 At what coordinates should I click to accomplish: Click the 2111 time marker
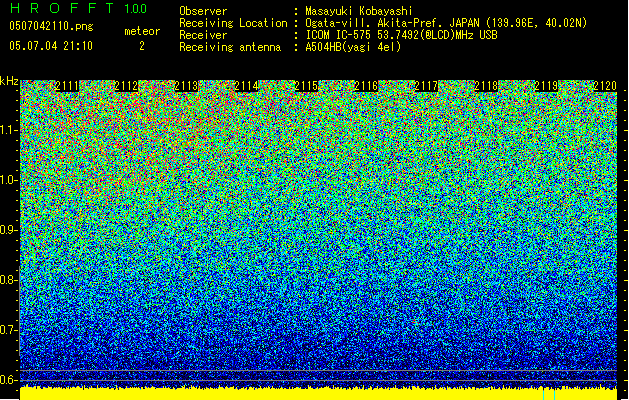click(x=67, y=86)
